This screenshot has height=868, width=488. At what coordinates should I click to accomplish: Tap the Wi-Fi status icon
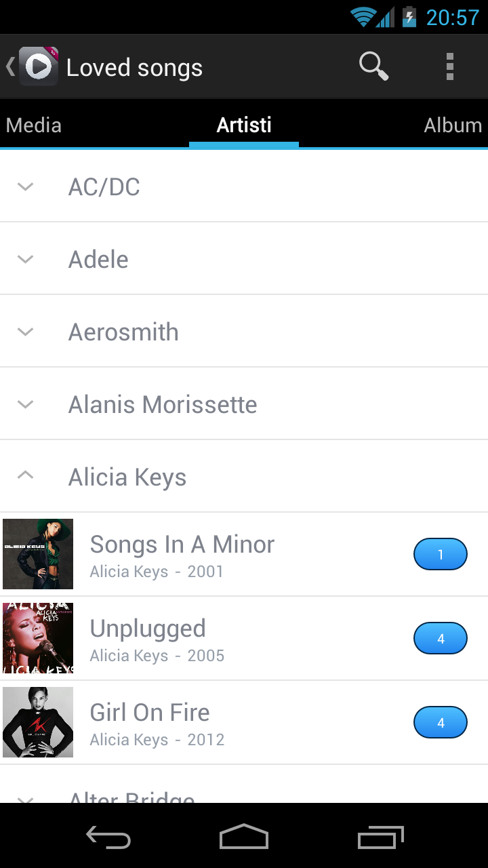(363, 17)
